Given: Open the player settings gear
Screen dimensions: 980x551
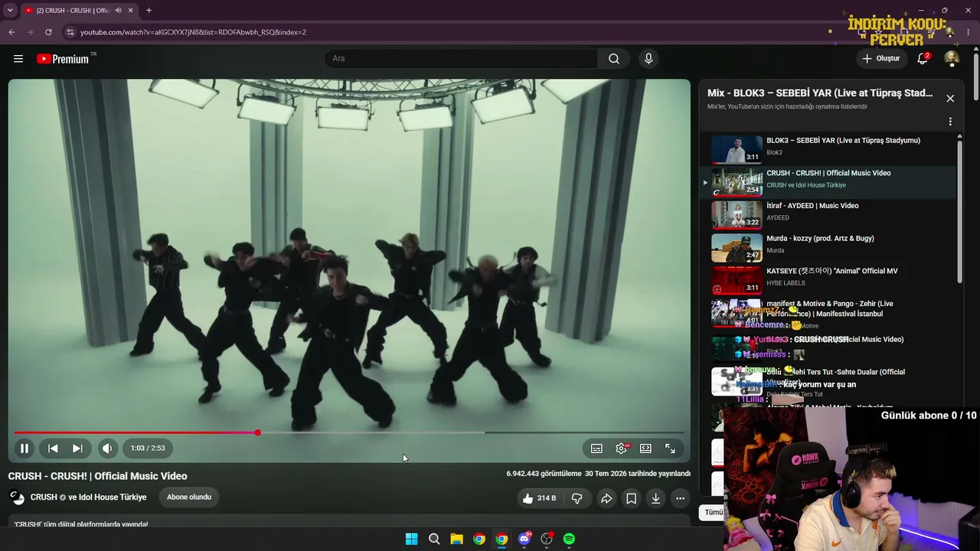Looking at the screenshot, I should (x=622, y=448).
